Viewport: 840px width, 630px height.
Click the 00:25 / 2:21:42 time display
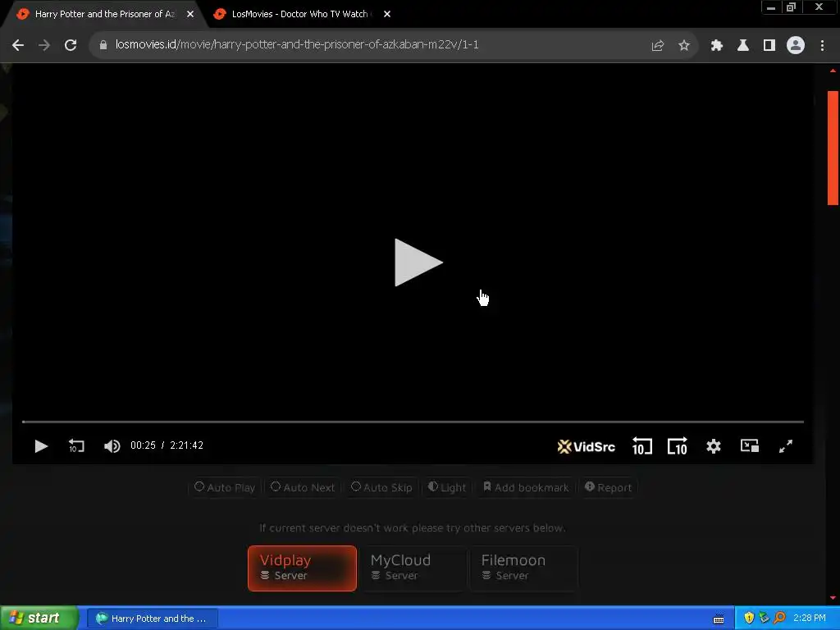point(167,445)
